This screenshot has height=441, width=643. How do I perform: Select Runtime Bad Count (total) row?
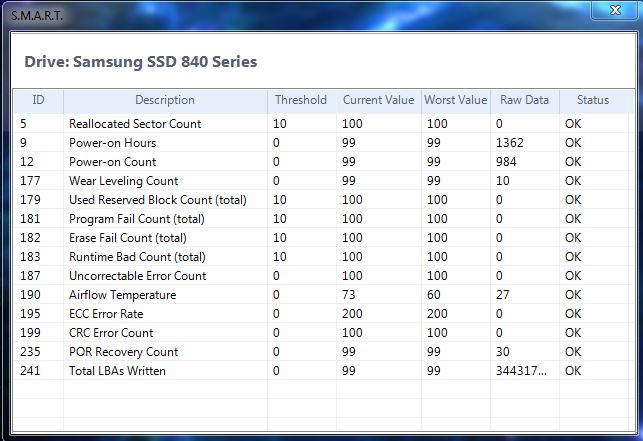pyautogui.click(x=322, y=257)
